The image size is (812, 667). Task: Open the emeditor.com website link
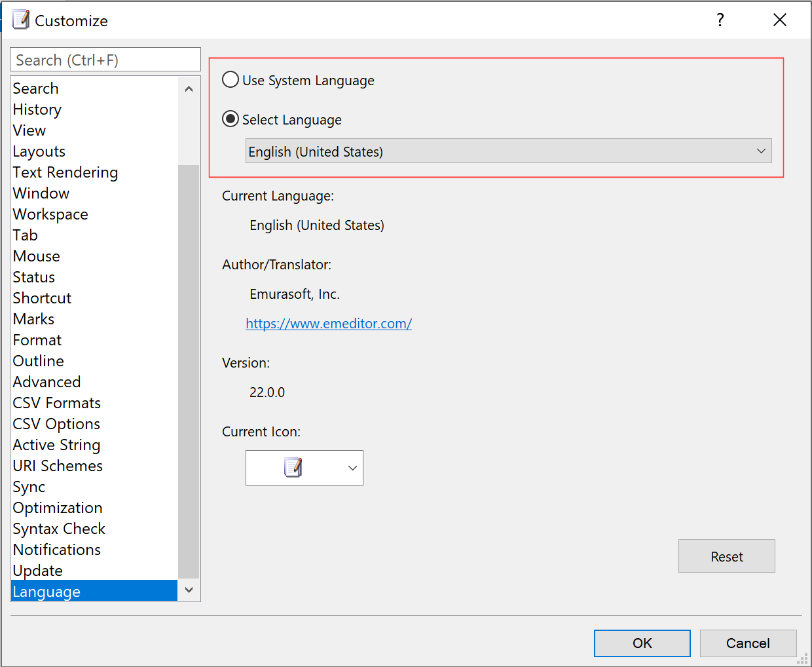click(329, 323)
